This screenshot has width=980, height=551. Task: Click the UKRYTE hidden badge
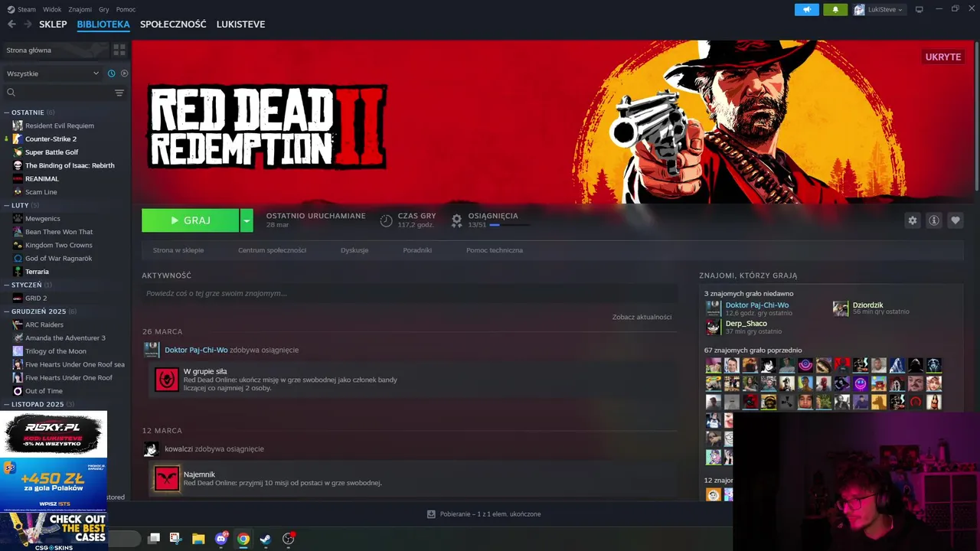942,57
